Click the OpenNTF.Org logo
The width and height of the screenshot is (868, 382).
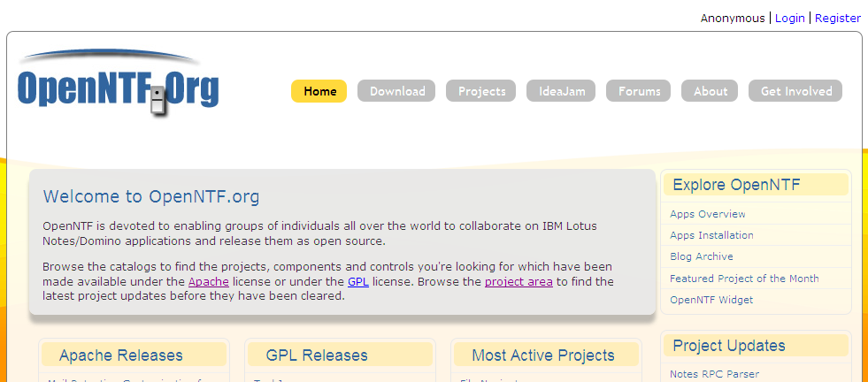click(x=118, y=83)
